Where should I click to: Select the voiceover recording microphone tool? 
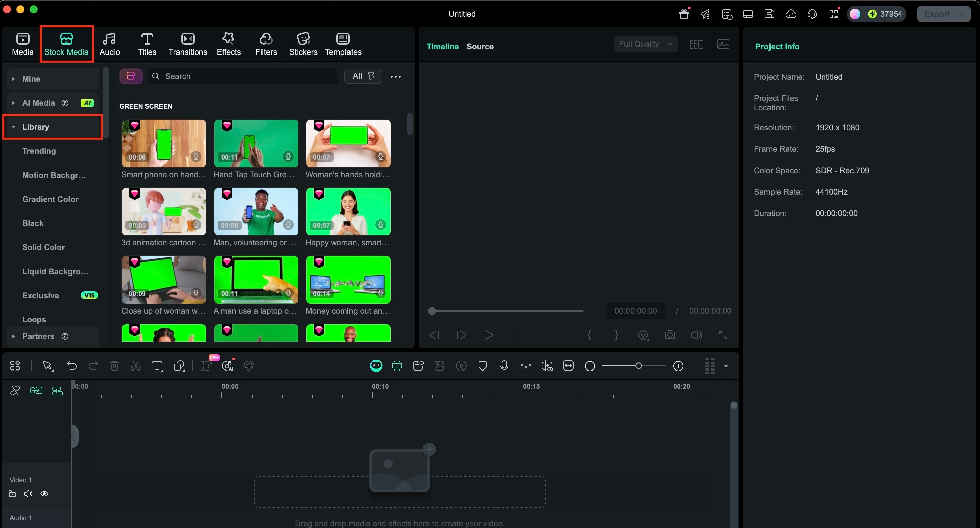pyautogui.click(x=504, y=366)
